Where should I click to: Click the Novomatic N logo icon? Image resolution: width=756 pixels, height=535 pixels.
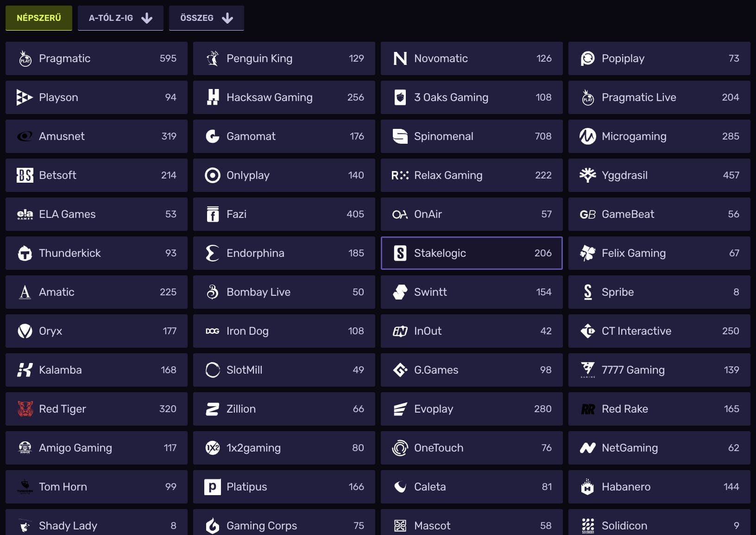click(400, 58)
